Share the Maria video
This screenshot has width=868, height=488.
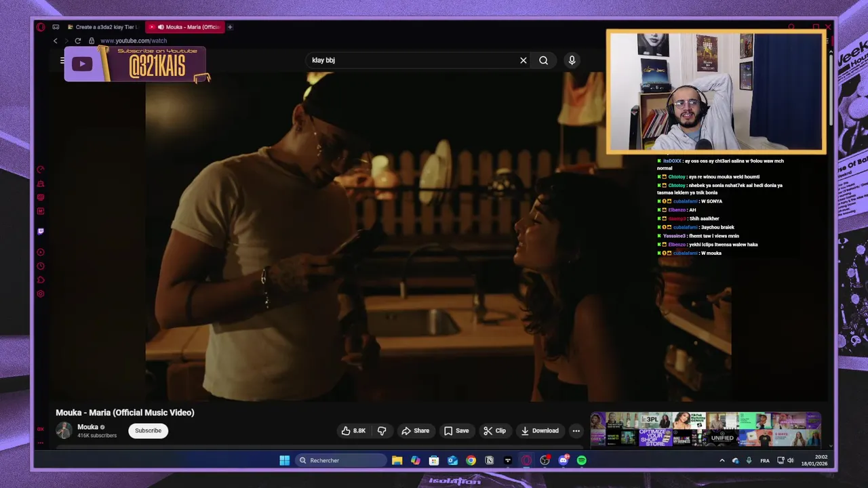tap(415, 430)
